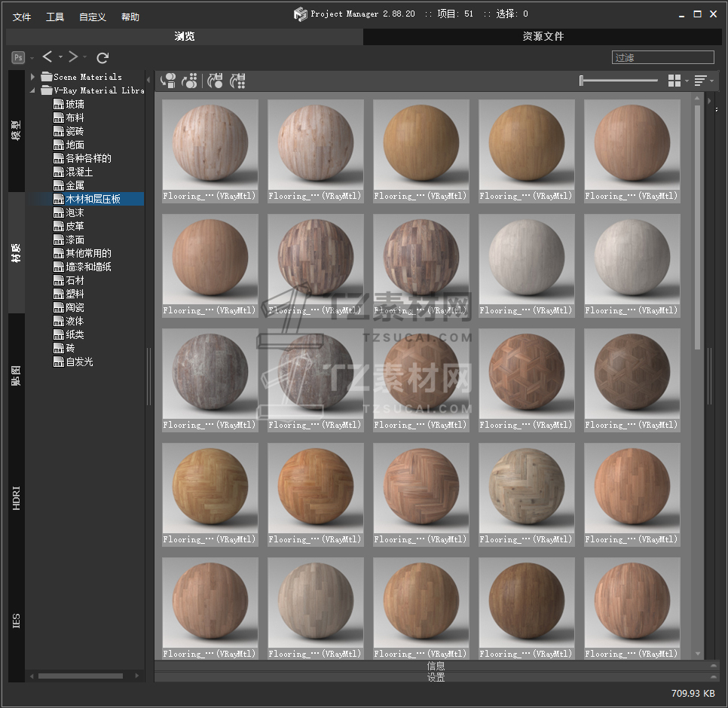The image size is (728, 708).
Task: Go back with the left arrow
Action: [47, 57]
